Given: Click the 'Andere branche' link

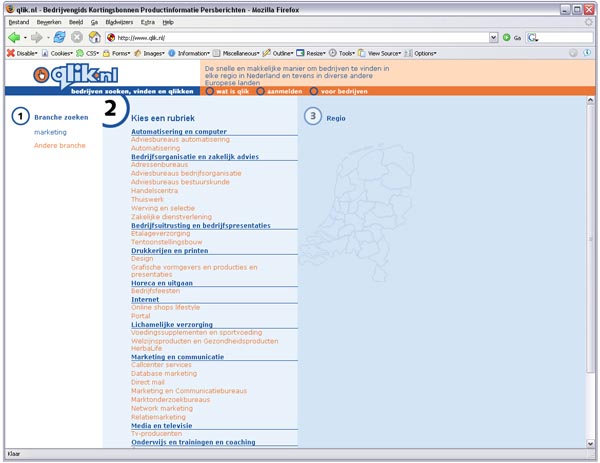Looking at the screenshot, I should pyautogui.click(x=60, y=145).
